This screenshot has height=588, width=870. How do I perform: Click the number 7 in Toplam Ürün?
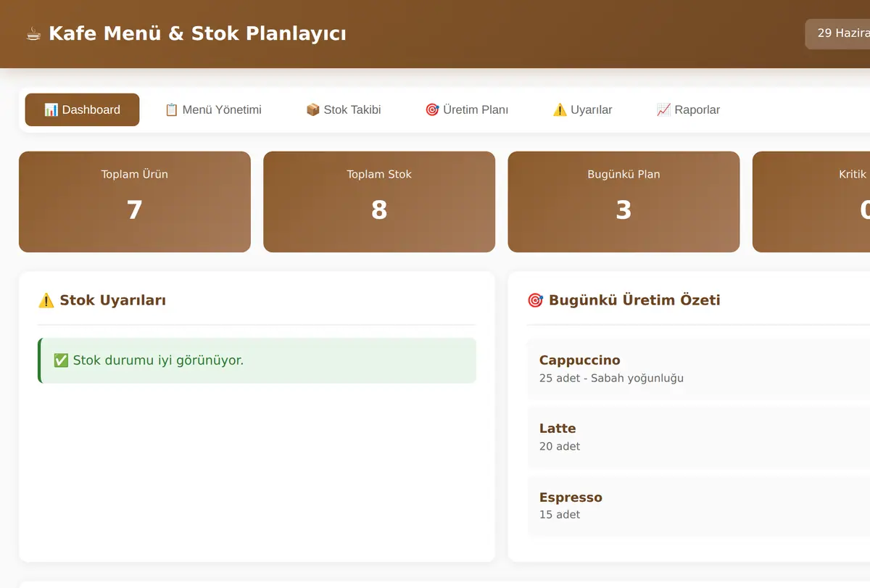[x=135, y=210]
